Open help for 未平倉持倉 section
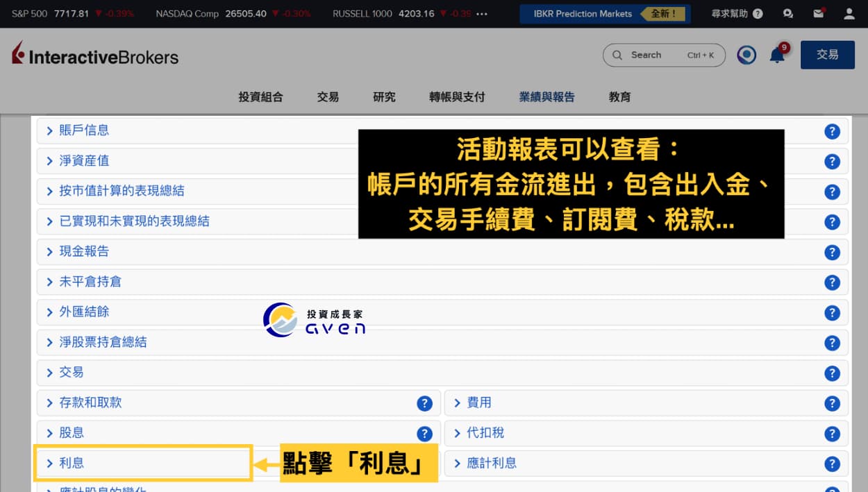Screen dimensions: 868x492 (832, 282)
